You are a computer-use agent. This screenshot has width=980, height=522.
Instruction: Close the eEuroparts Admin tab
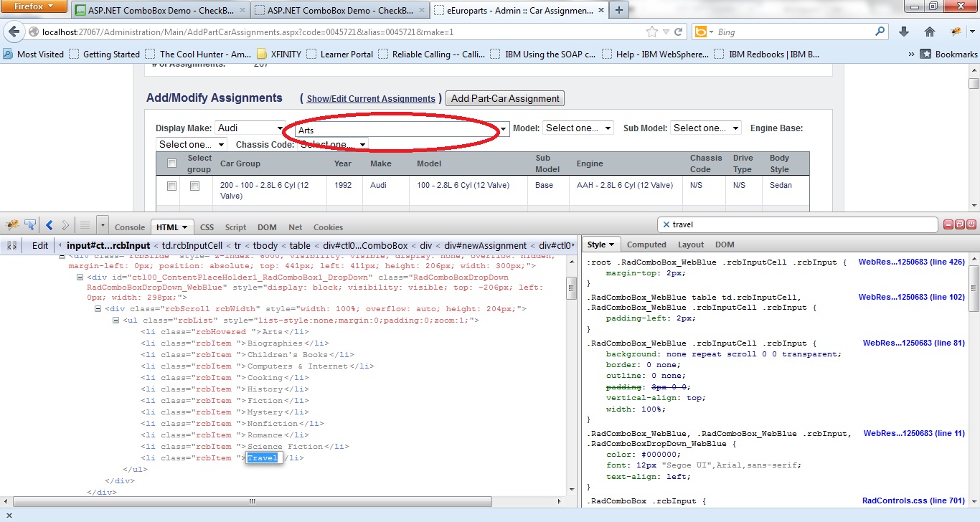click(x=600, y=11)
